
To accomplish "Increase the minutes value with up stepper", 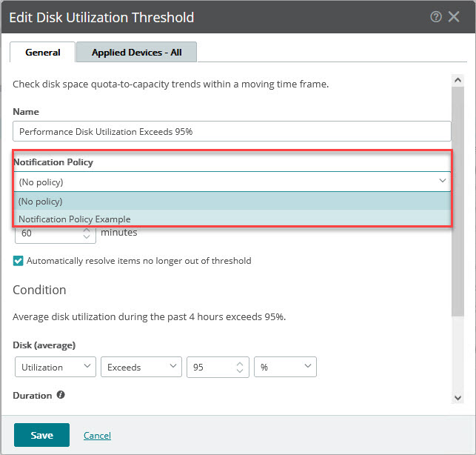I will (87, 230).
